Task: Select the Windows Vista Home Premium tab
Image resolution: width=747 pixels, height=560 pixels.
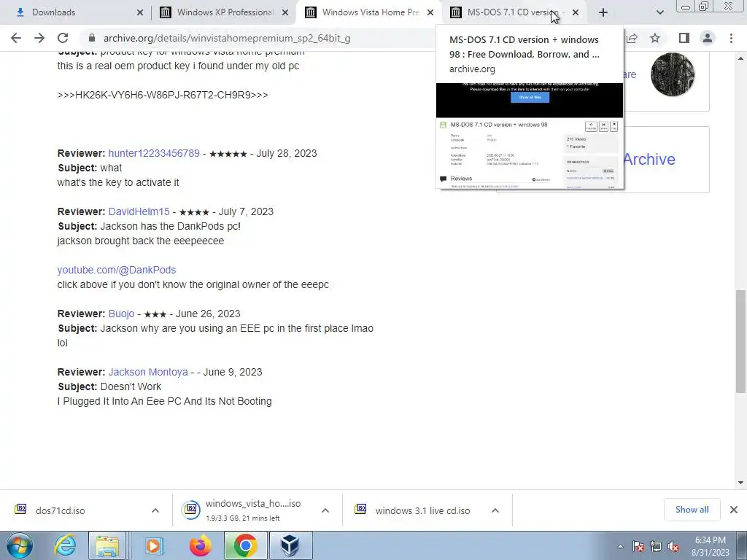Action: 369,12
